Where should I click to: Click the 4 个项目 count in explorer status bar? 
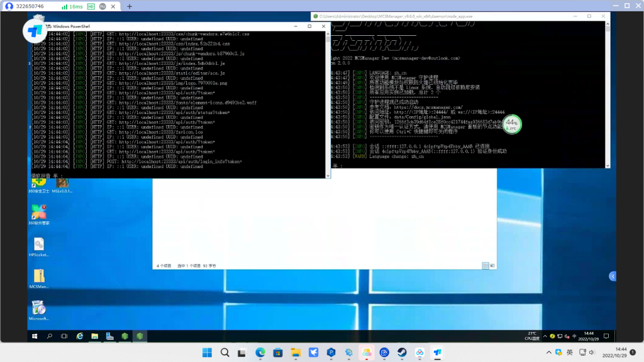164,266
